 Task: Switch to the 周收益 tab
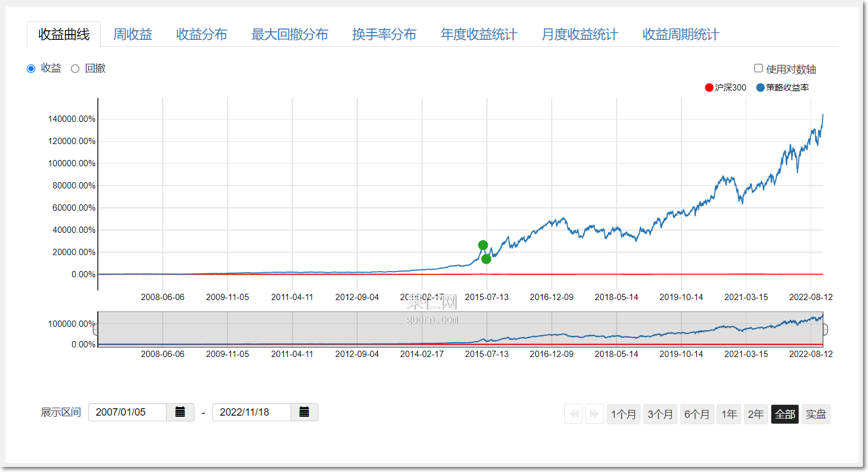coord(133,35)
